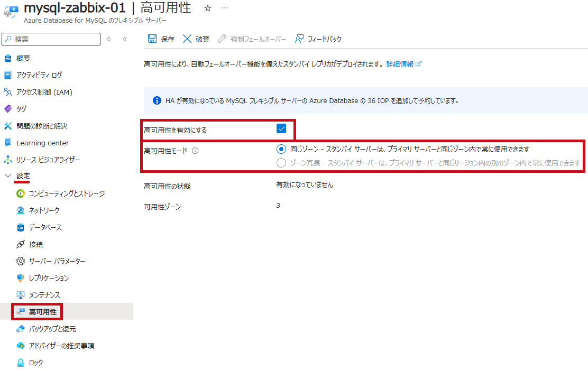This screenshot has width=588, height=370.
Task: Open the 概要 menu item
Action: pos(23,59)
